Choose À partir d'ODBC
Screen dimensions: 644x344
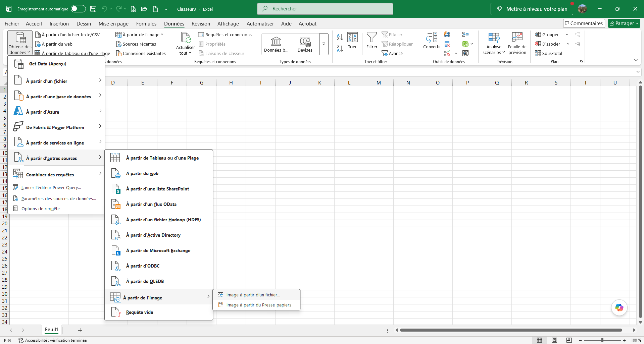pos(159,266)
